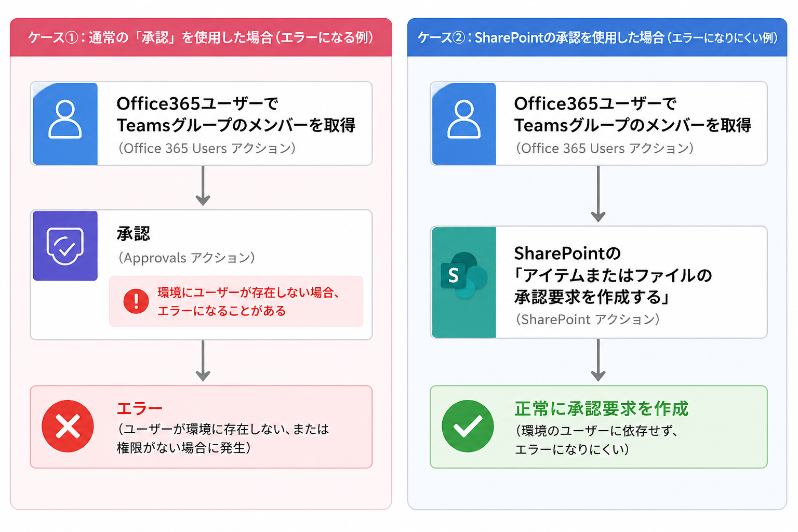The width and height of the screenshot is (798, 532).
Task: Click '(Office 365 Users アクション)' subtitle in ケース②
Action: tap(605, 149)
